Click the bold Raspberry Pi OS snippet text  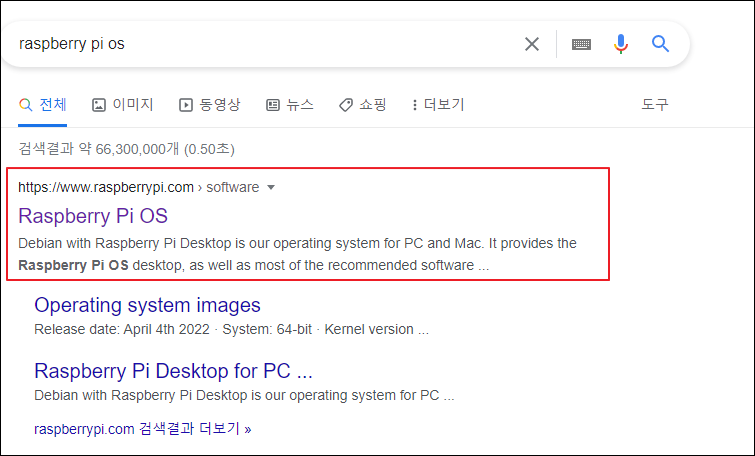coord(73,265)
